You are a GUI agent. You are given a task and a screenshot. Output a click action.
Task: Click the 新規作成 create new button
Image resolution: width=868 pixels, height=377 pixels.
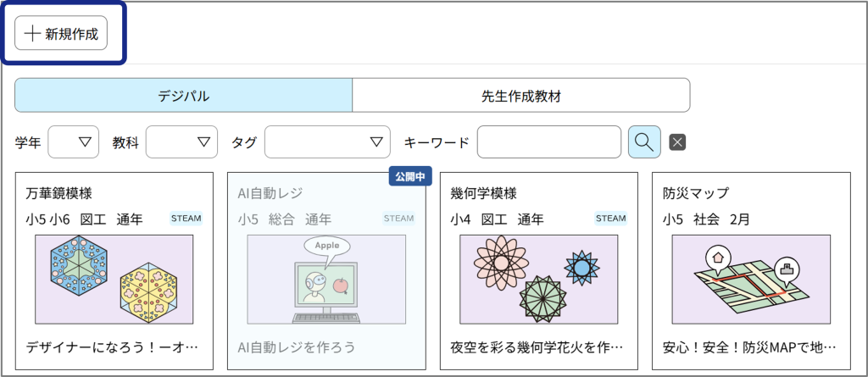pyautogui.click(x=61, y=33)
